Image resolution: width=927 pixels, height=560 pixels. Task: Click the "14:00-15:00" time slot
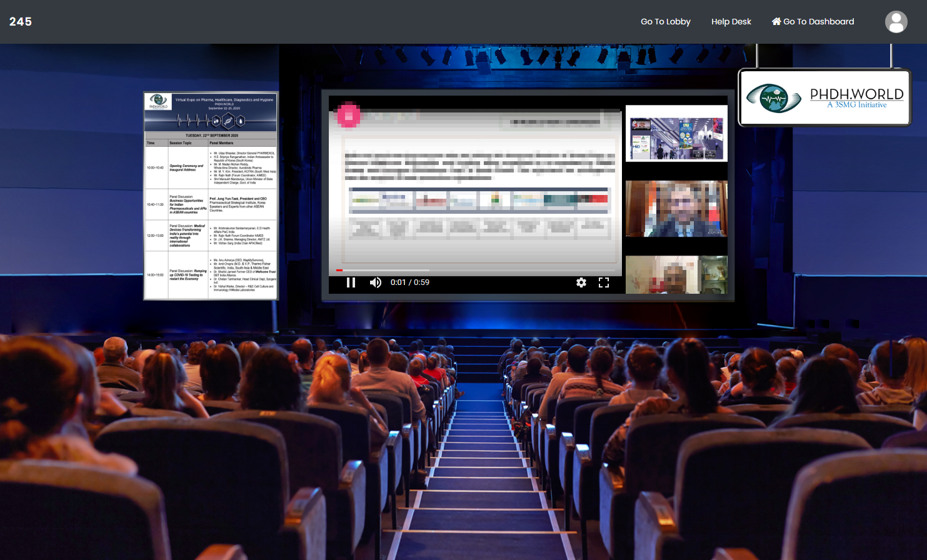click(x=155, y=275)
